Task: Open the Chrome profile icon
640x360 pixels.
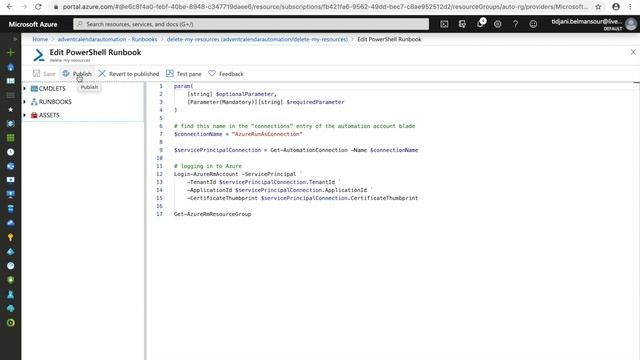Action: pyautogui.click(x=616, y=7)
